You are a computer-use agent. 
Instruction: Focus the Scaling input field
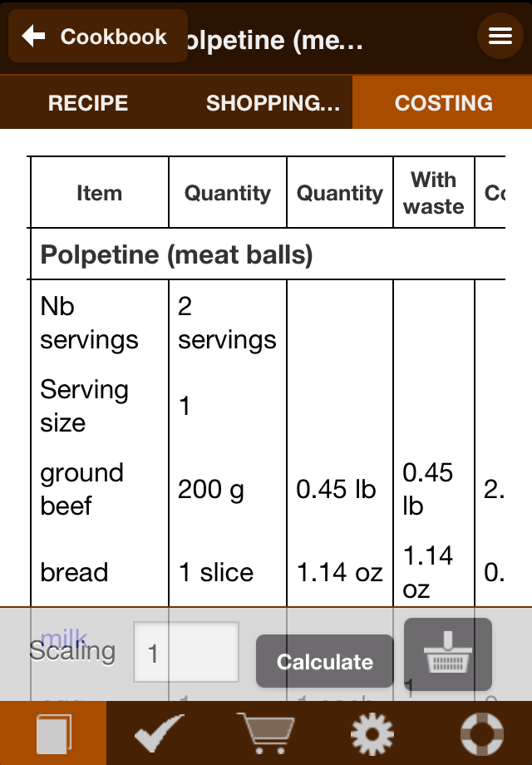pos(186,652)
